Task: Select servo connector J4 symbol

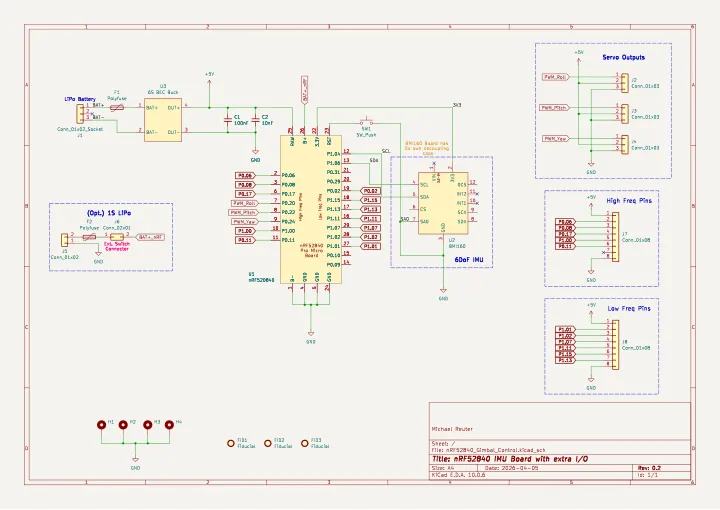Action: pyautogui.click(x=625, y=145)
